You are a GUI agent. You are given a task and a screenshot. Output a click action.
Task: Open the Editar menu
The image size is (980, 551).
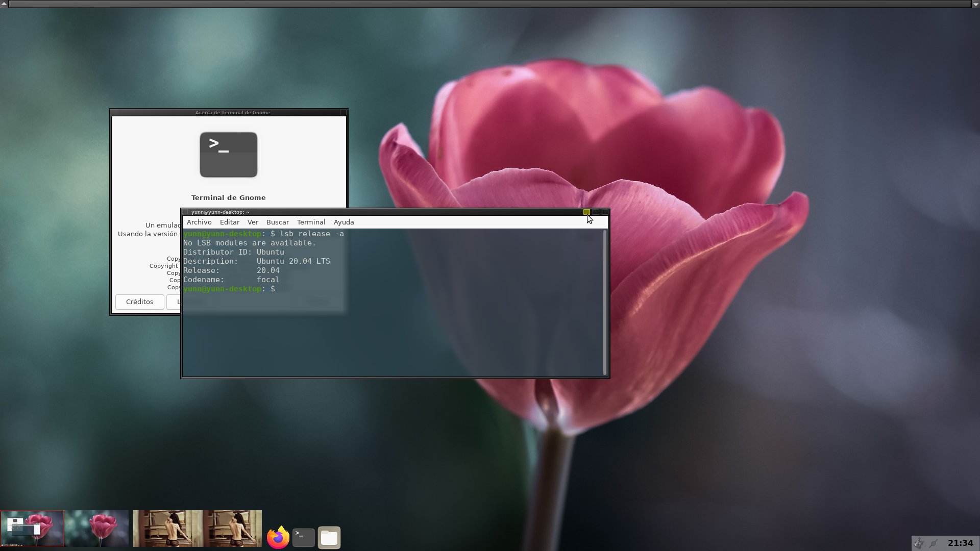229,222
